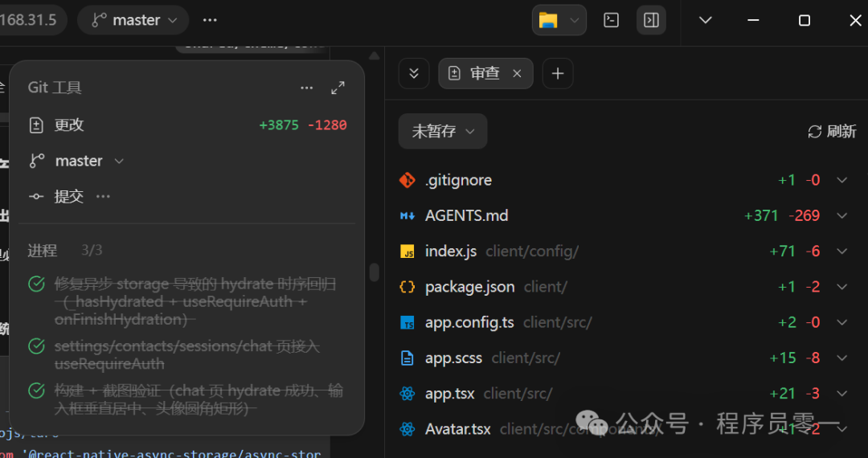The width and height of the screenshot is (868, 458).
Task: Switch to the 审查 tab
Action: [487, 74]
